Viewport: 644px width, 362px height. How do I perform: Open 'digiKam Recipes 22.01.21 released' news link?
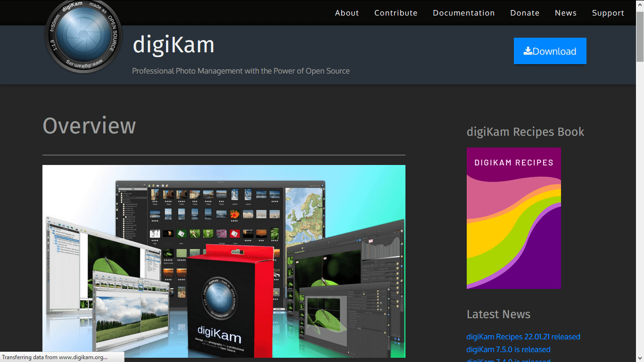click(x=523, y=337)
